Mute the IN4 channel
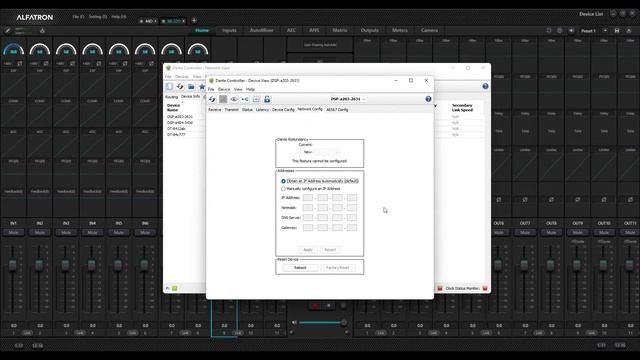 (92, 232)
